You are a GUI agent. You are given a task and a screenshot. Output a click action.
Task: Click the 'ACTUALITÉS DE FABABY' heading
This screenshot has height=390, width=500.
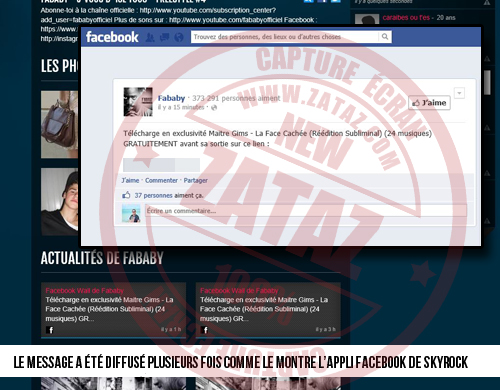102,258
